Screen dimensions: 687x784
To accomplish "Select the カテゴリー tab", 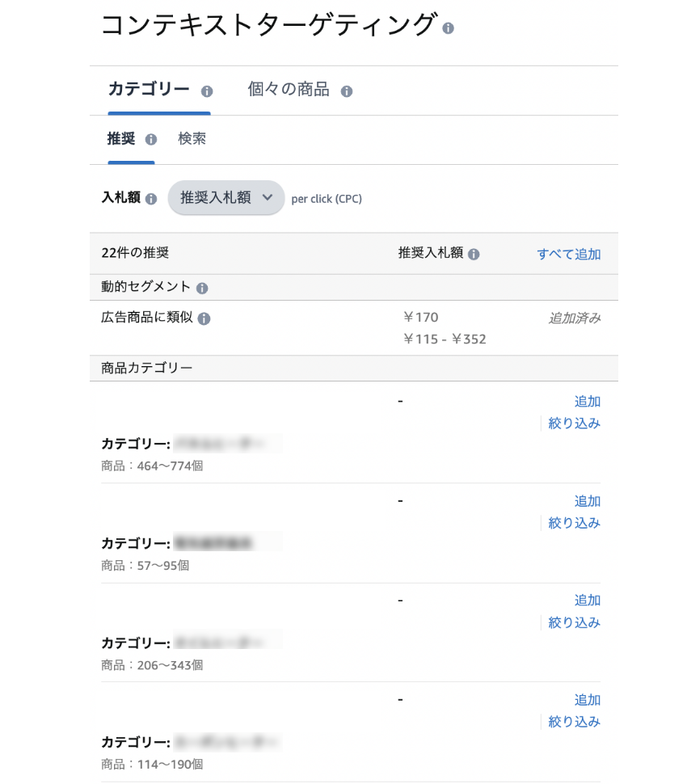I will 149,90.
